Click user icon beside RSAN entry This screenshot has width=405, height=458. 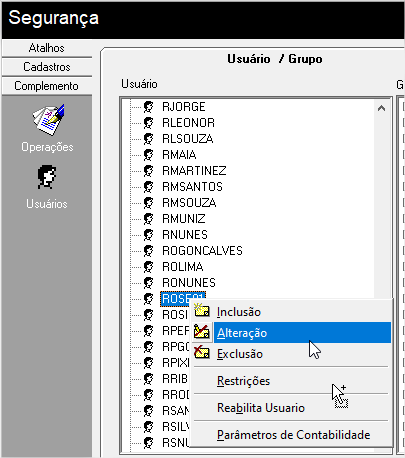pos(148,411)
